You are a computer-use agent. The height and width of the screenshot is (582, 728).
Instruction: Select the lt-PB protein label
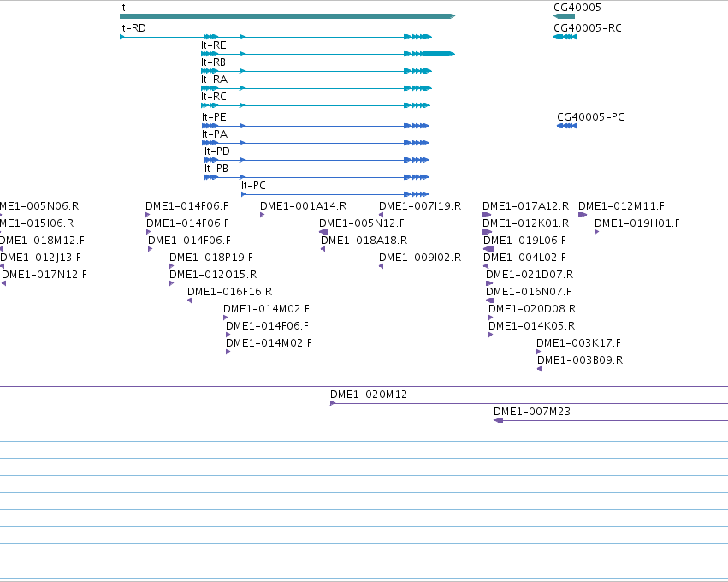[x=216, y=169]
